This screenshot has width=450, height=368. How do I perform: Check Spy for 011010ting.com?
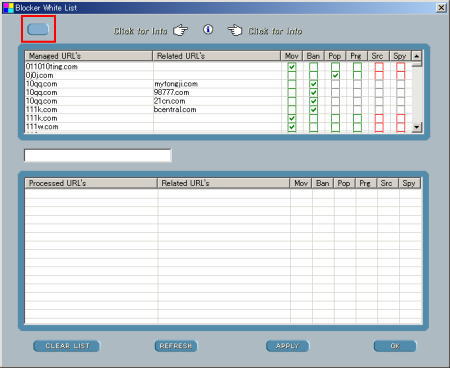pos(401,67)
